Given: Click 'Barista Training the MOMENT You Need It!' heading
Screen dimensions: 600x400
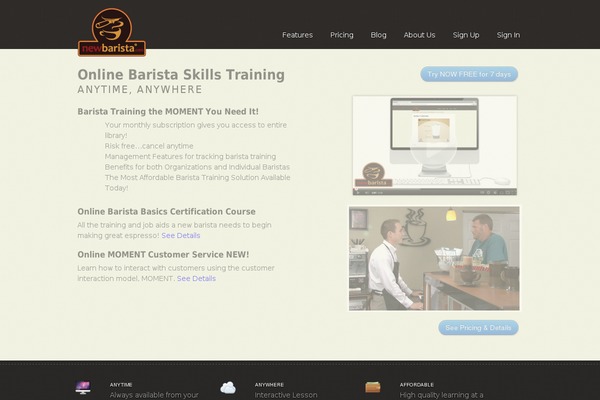Looking at the screenshot, I should tap(168, 111).
